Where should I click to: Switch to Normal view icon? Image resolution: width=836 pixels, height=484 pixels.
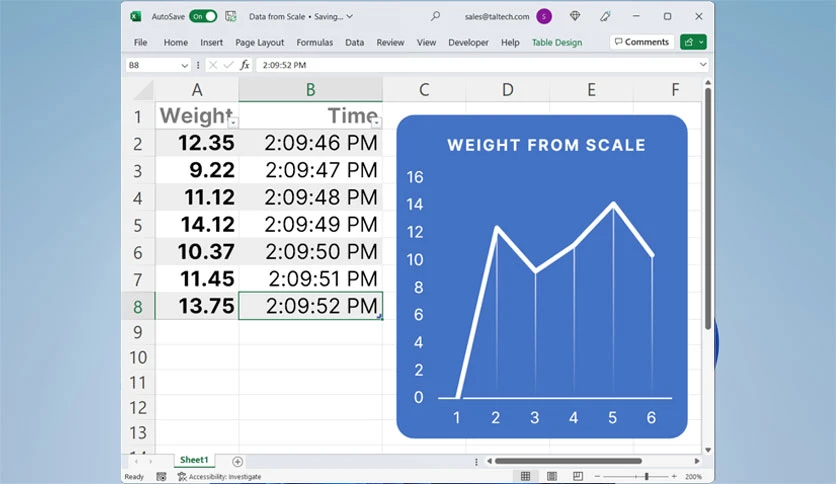pyautogui.click(x=525, y=476)
